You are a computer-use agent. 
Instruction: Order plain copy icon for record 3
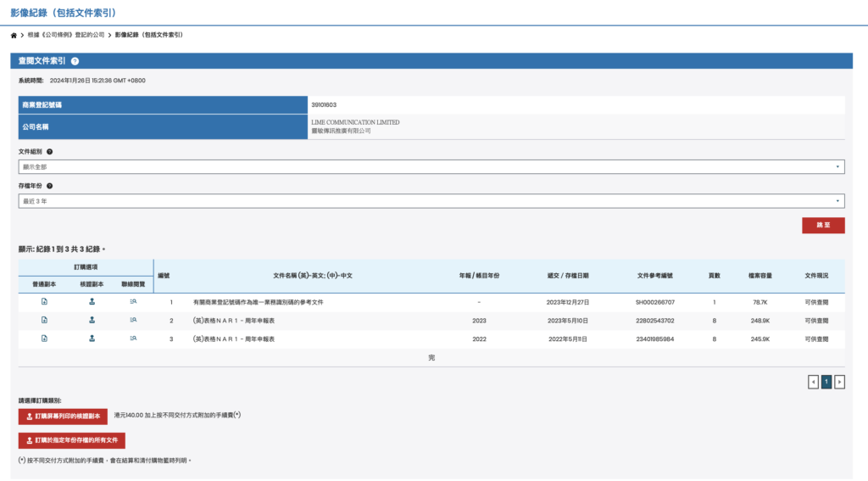tap(44, 338)
